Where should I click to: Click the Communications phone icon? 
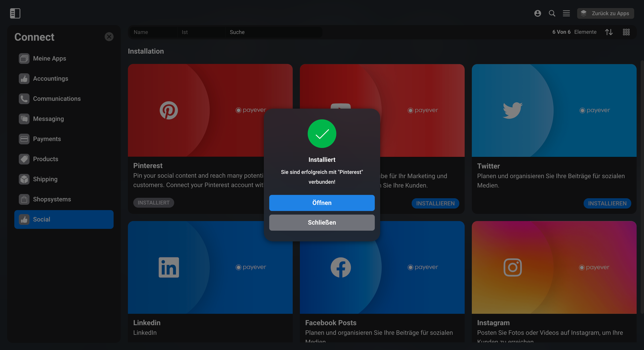(x=24, y=99)
